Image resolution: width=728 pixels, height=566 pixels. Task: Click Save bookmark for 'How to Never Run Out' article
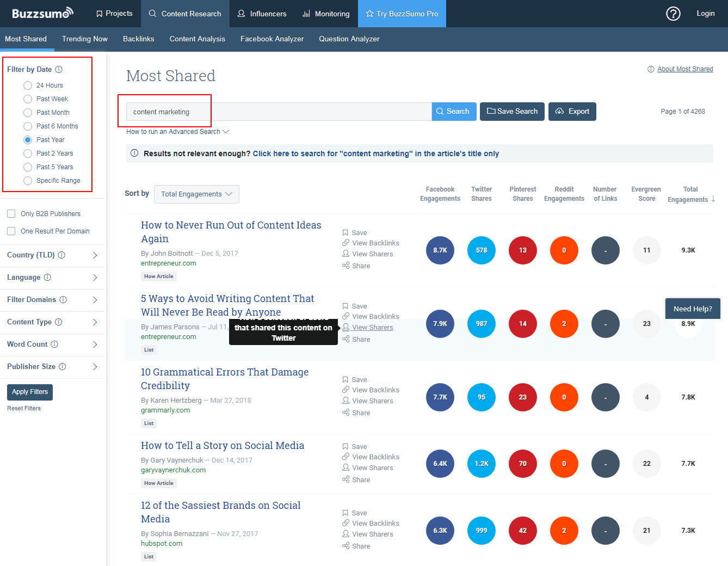click(x=355, y=232)
